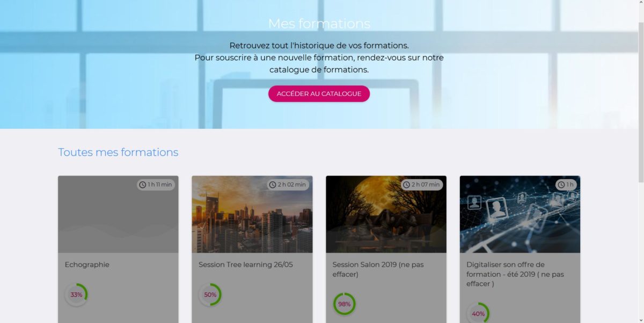
Task: Click the 40% progress circle
Action: coord(478,313)
